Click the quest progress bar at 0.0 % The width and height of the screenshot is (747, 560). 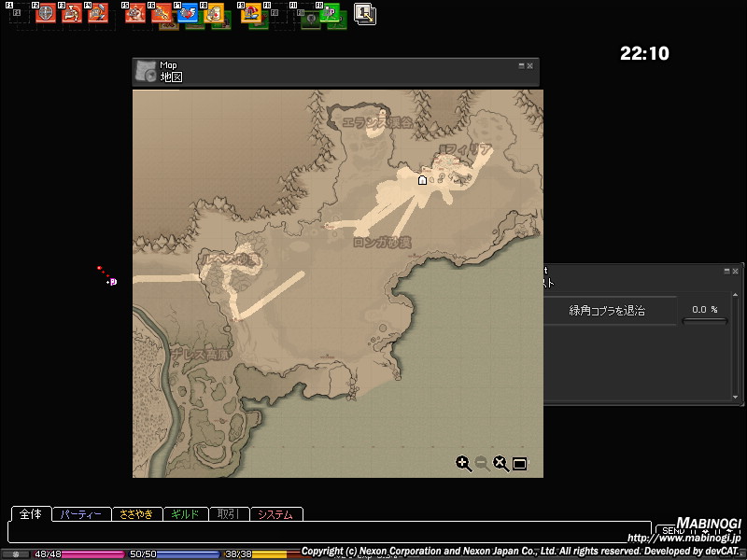coord(705,322)
